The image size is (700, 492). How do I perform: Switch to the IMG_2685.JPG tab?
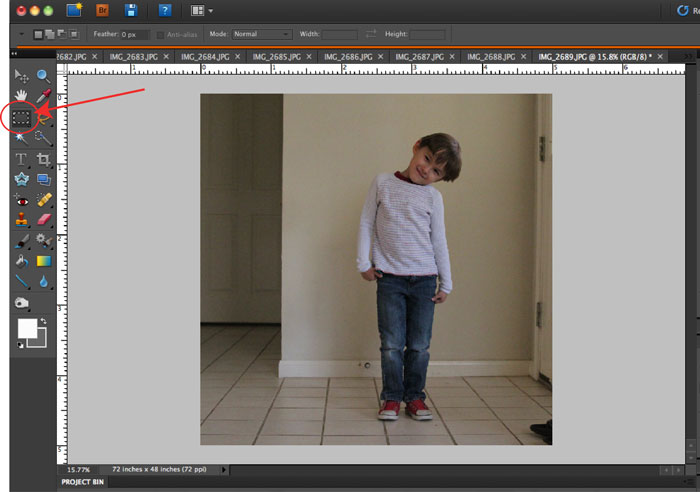[276, 57]
